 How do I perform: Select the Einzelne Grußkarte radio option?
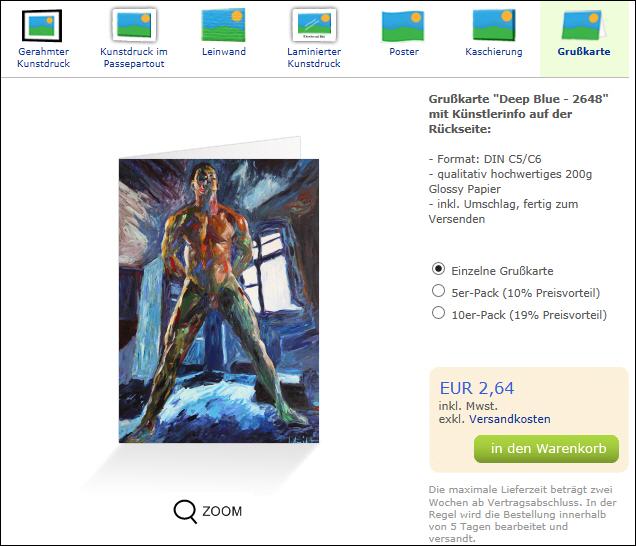(x=438, y=269)
